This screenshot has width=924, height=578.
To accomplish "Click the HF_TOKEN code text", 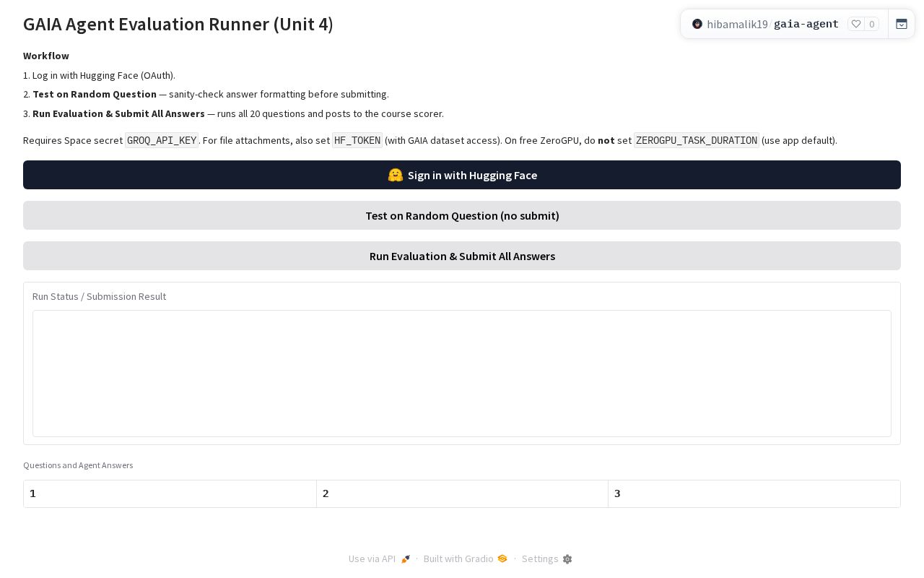I will pos(357,140).
